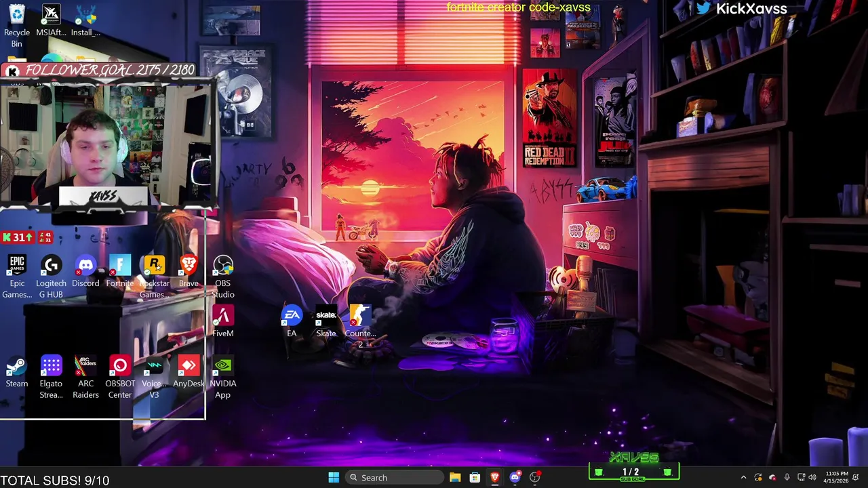Open the Recycle Bin desktop icon
Viewport: 868px width, 488px height.
point(17,26)
